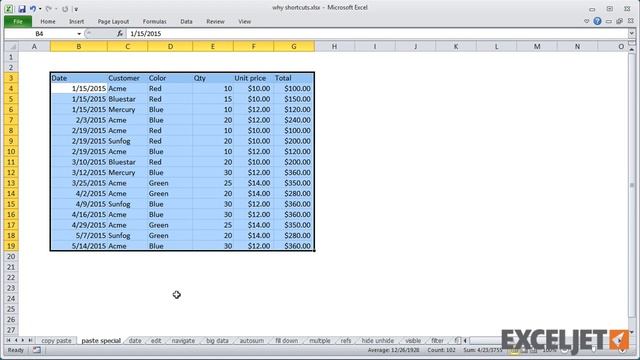The image size is (640, 360).
Task: Open the Excel Help question mark icon
Action: pos(597,21)
